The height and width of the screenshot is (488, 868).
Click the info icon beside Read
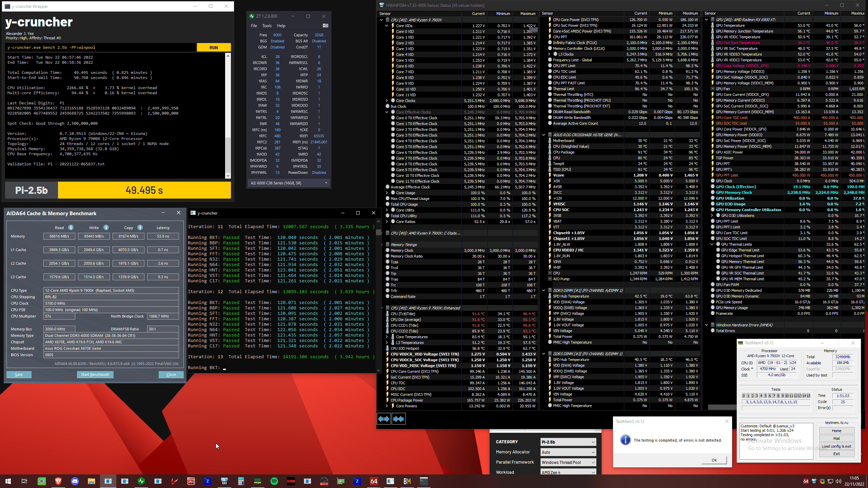(71, 227)
